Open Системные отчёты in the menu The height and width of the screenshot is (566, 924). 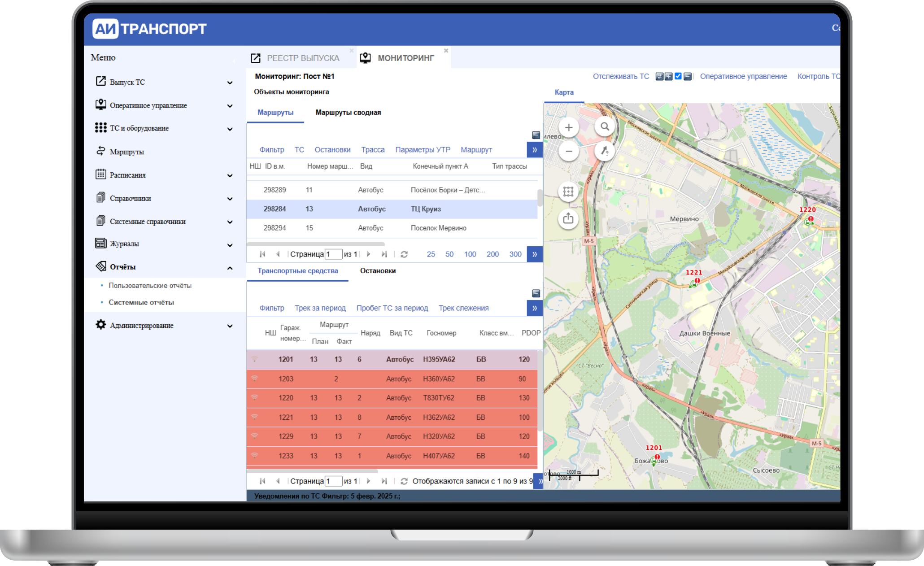point(141,302)
